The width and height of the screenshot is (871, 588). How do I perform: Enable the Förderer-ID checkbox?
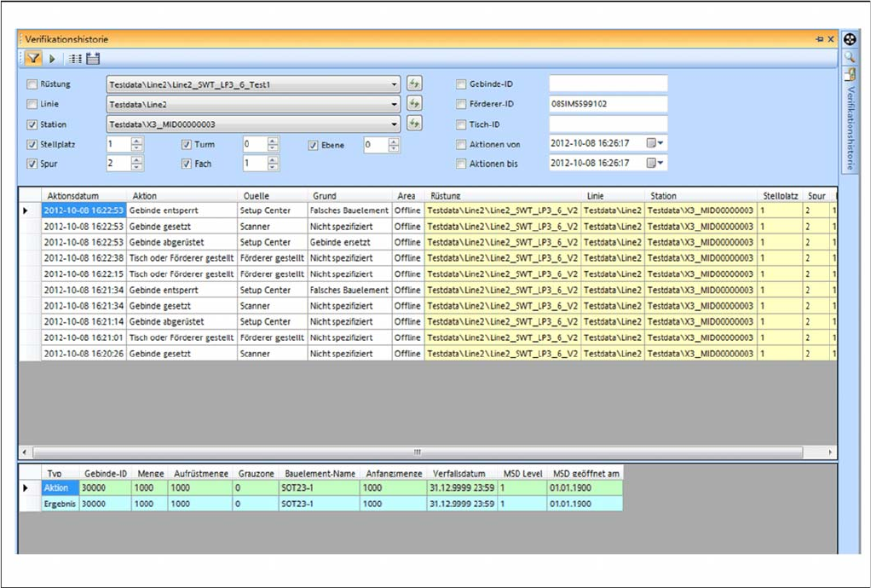[x=461, y=105]
